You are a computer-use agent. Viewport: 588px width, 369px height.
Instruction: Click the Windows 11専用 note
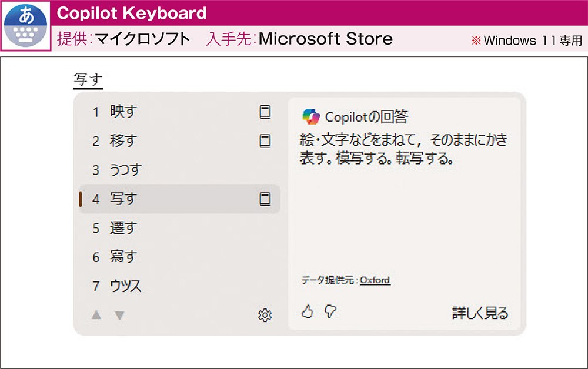[x=527, y=40]
